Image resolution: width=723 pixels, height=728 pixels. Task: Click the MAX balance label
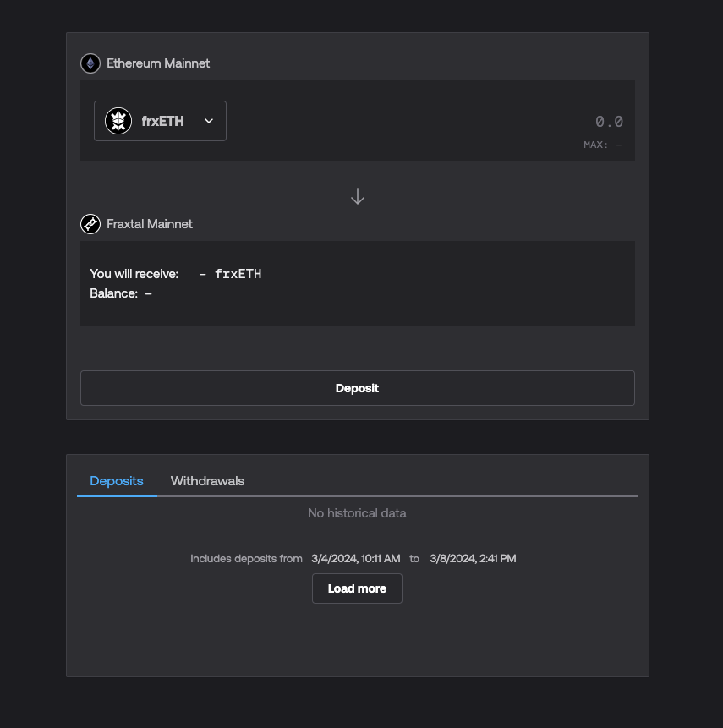[602, 145]
